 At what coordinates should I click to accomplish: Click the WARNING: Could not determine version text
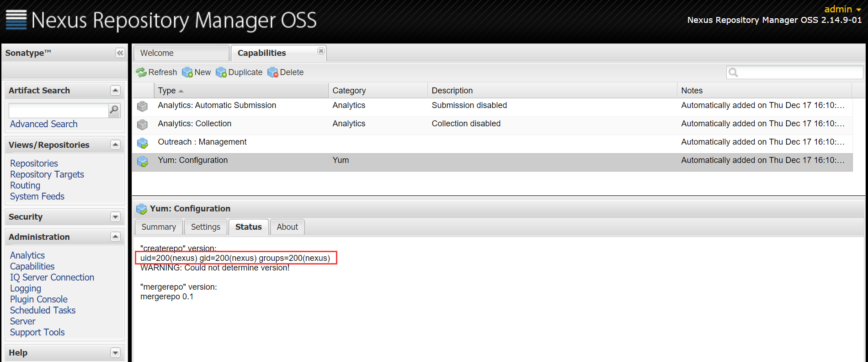(x=215, y=268)
